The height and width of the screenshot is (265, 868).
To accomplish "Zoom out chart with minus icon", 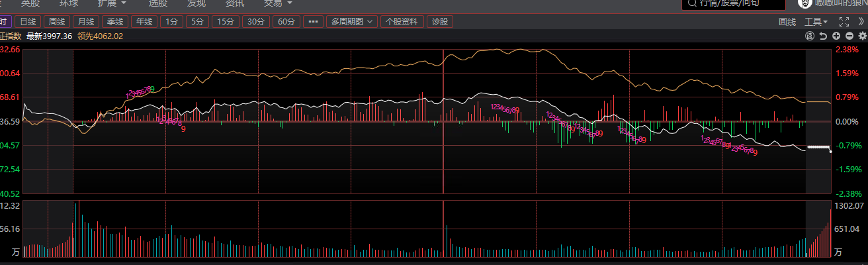I will click(x=849, y=36).
